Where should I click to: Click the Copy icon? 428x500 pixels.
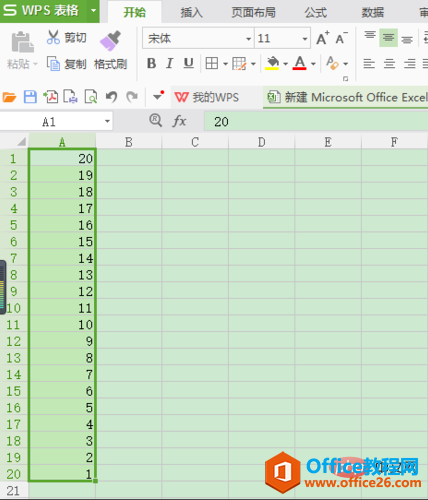click(53, 63)
